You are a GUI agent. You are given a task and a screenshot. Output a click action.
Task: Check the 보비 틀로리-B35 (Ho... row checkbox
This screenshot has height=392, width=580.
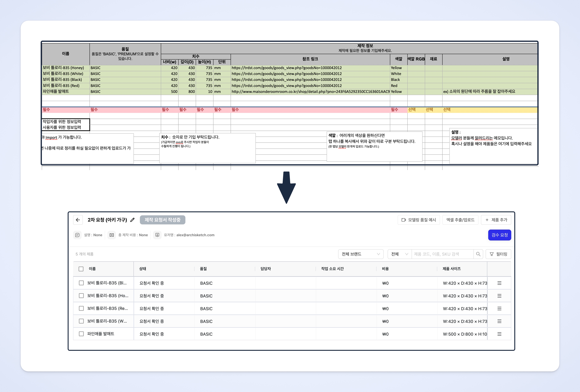click(81, 296)
